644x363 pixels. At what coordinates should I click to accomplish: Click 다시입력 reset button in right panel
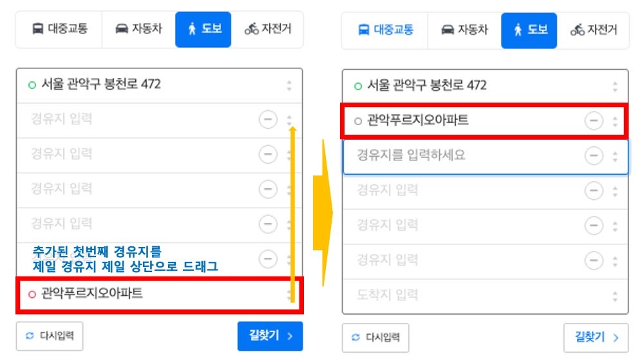pyautogui.click(x=375, y=338)
